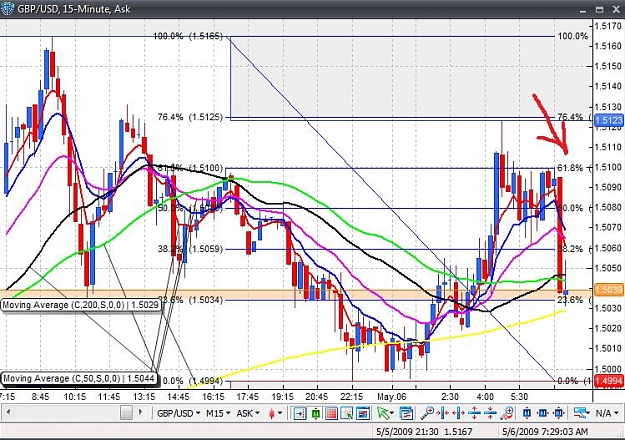This screenshot has height=440, width=625.
Task: Click the May.06 time axis label
Action: tap(391, 397)
